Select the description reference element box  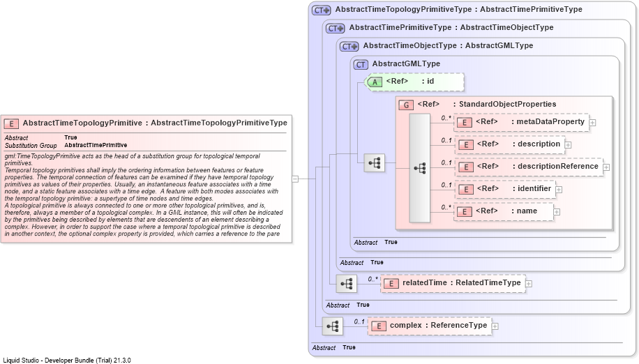tap(509, 144)
